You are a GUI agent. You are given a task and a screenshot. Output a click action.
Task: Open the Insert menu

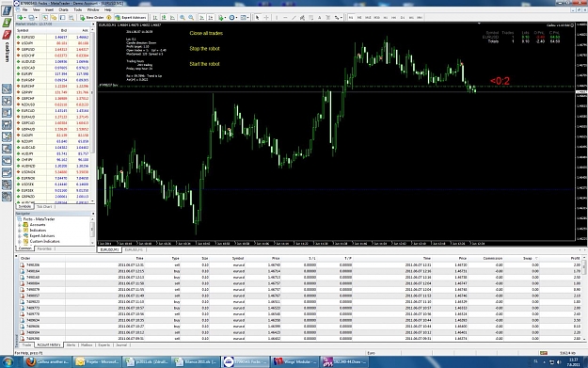pos(49,9)
